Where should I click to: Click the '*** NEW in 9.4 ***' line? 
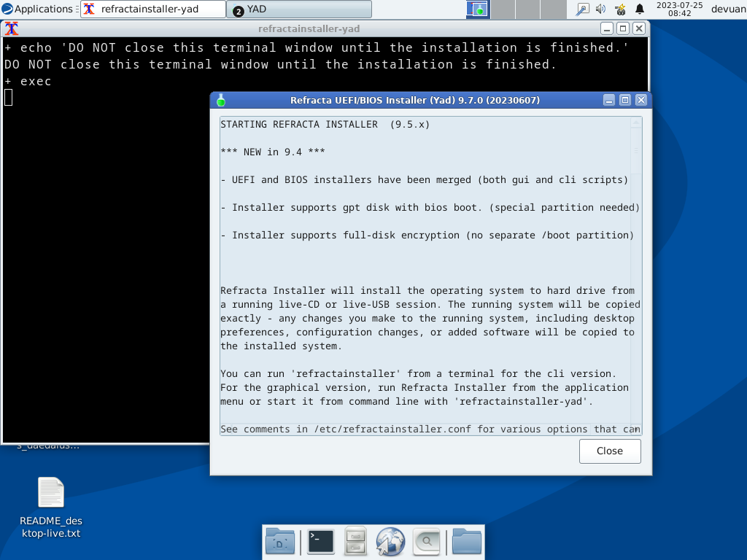point(273,152)
